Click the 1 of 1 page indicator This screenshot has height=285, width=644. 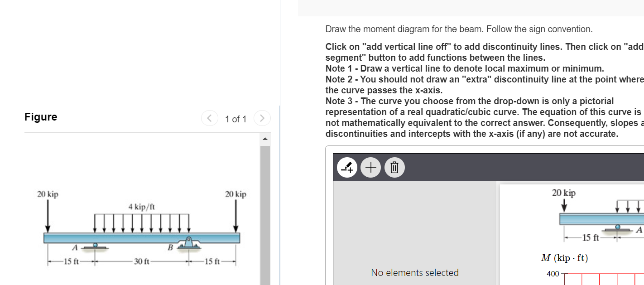pos(235,119)
